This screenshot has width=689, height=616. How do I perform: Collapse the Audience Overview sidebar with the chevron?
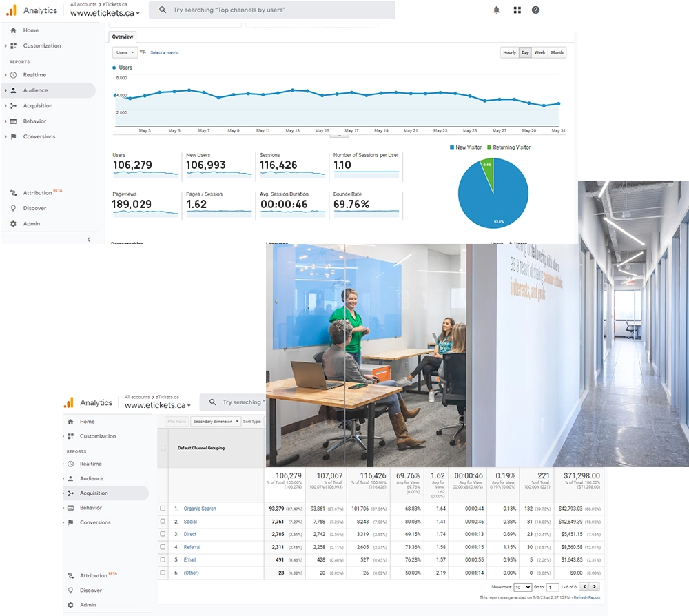click(89, 240)
